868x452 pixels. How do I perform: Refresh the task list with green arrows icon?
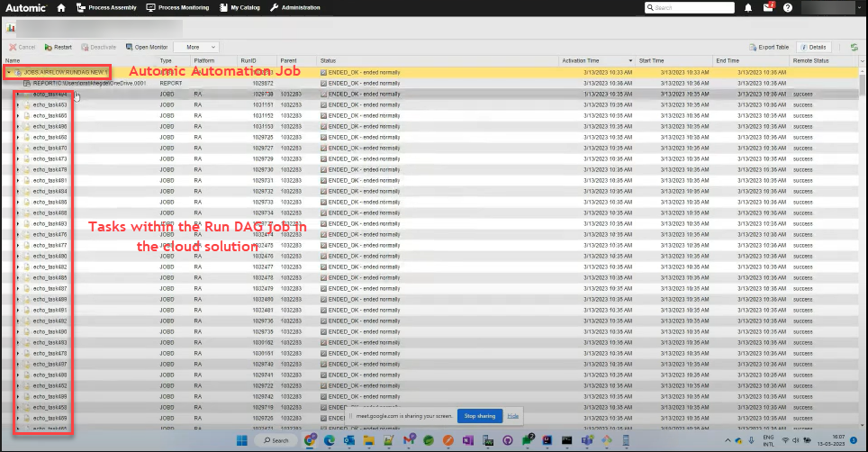[854, 47]
